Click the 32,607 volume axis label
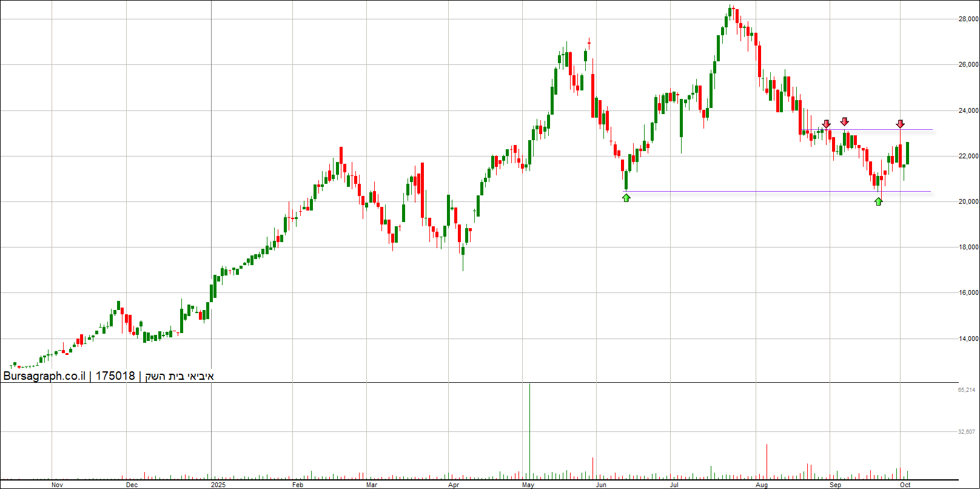The image size is (980, 489). coord(967,432)
